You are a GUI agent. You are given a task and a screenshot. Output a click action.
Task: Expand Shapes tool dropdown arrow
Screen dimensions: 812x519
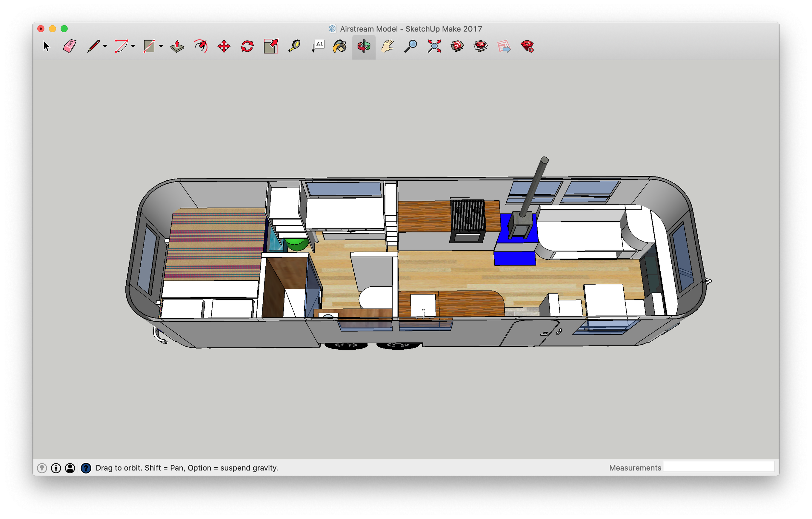[161, 46]
